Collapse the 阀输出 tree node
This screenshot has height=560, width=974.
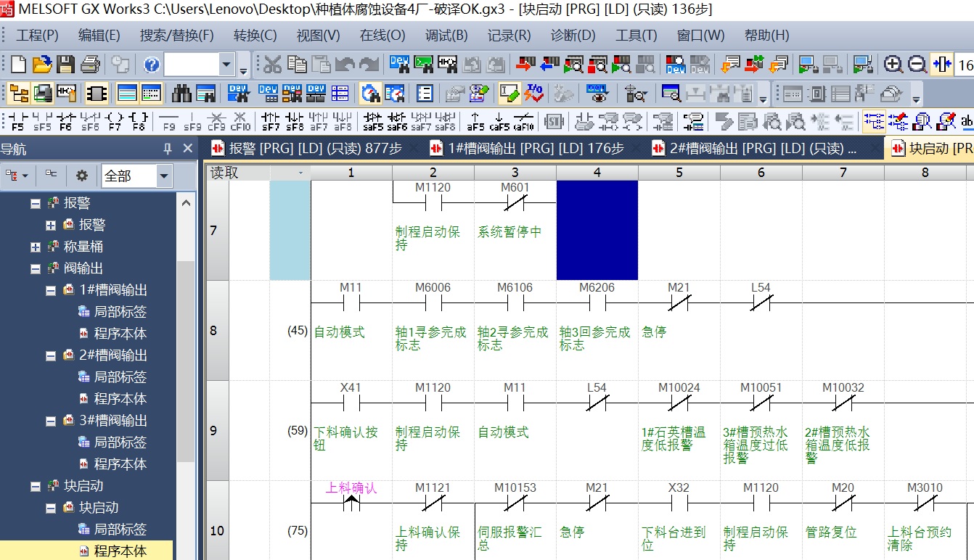(x=36, y=268)
